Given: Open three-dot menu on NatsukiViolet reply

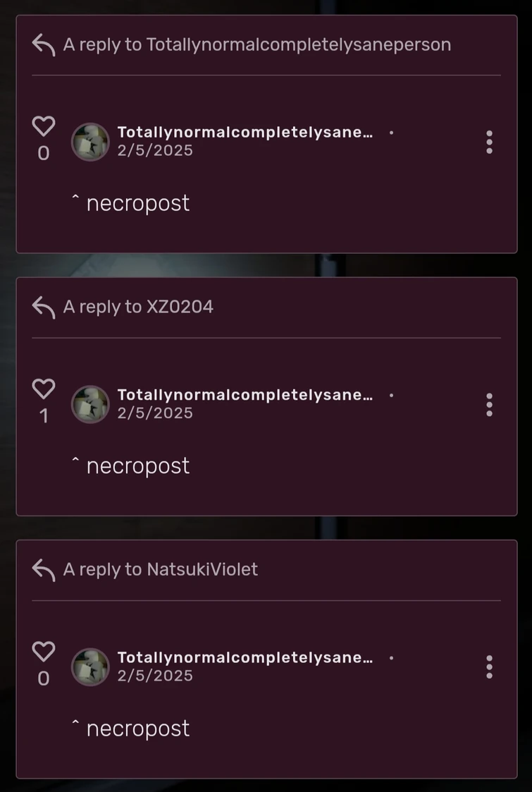Looking at the screenshot, I should tap(489, 667).
